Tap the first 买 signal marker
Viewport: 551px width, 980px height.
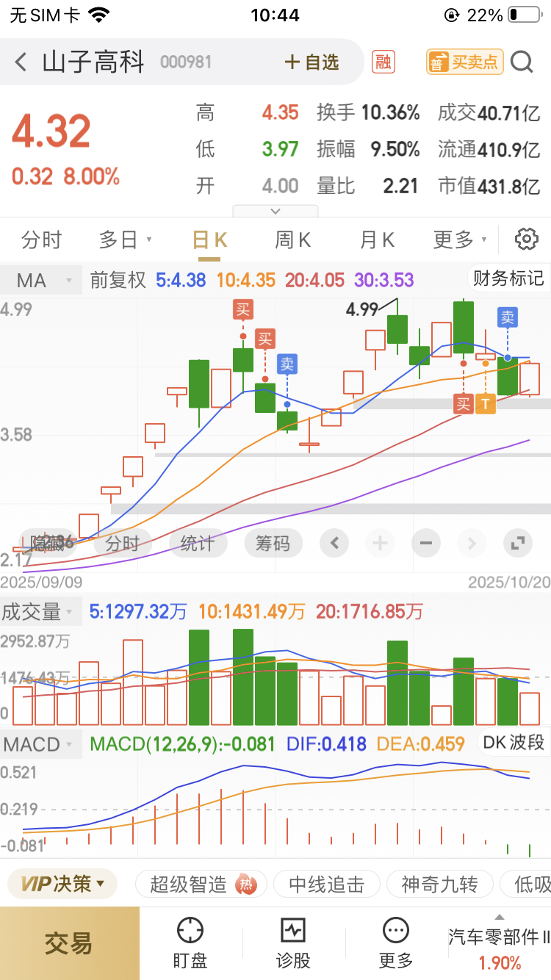coord(242,309)
